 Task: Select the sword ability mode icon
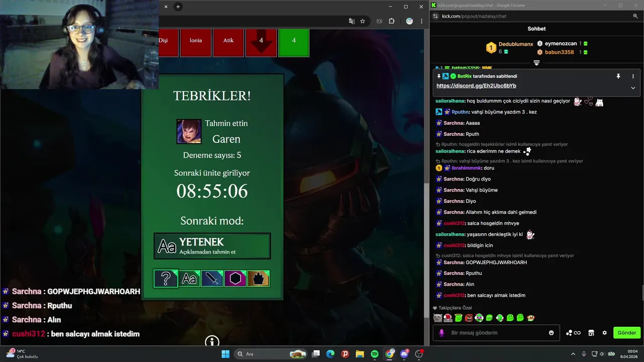212,278
